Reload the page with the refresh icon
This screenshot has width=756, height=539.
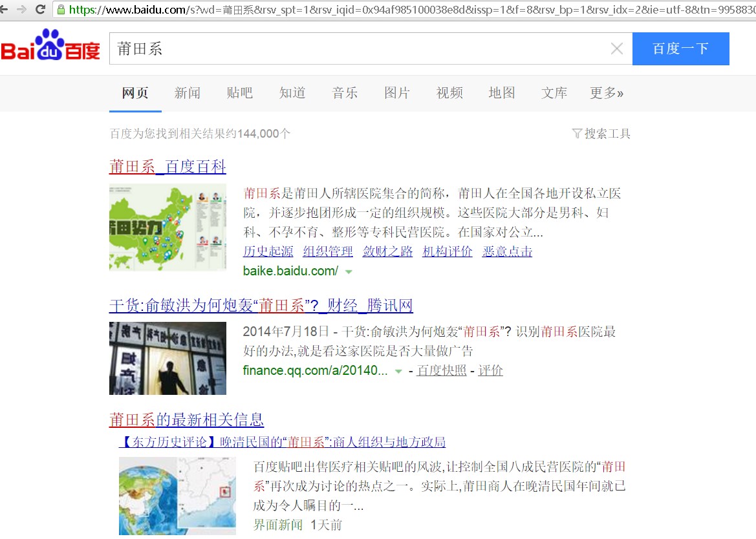pos(40,9)
